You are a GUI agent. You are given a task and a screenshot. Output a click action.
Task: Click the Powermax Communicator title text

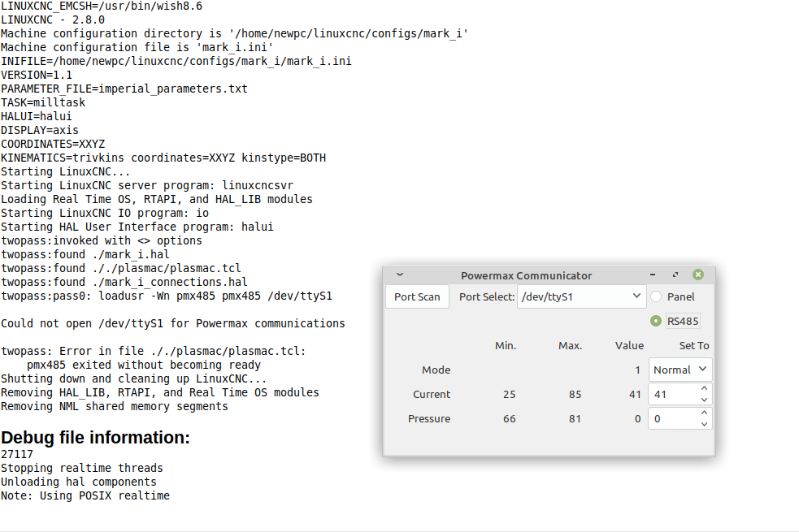(x=527, y=275)
